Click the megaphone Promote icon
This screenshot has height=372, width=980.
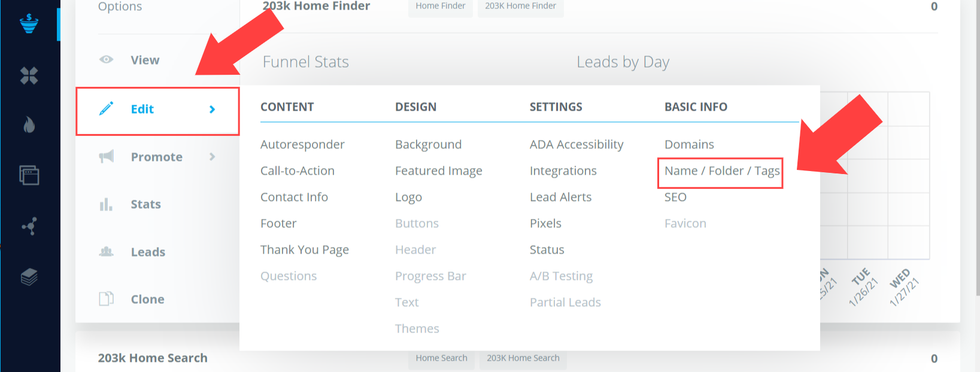106,157
